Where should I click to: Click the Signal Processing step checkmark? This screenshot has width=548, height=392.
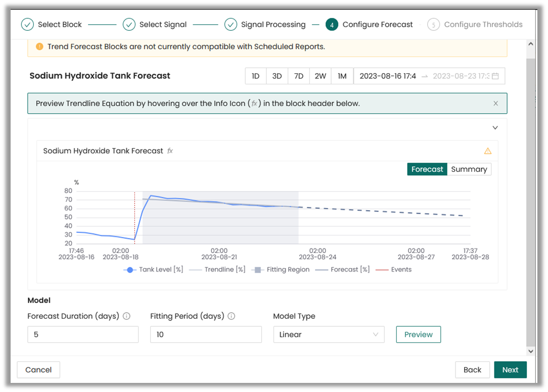(231, 24)
